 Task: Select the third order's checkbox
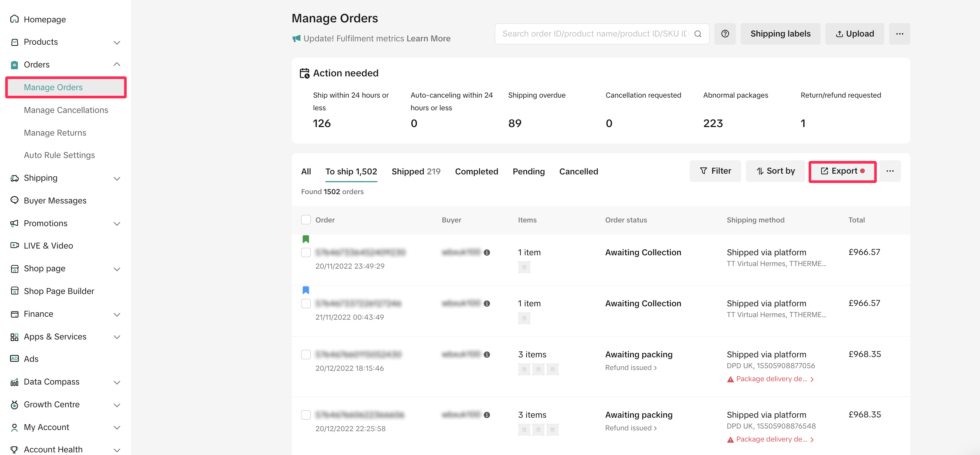[306, 354]
